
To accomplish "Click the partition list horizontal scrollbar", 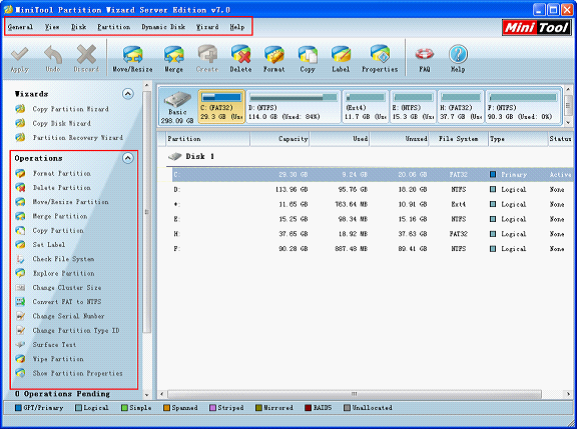I will 354,394.
